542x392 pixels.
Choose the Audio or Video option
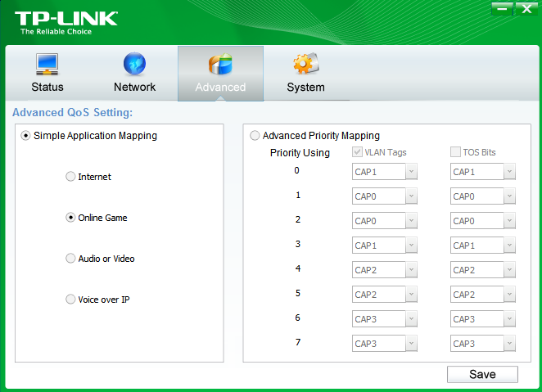70,259
